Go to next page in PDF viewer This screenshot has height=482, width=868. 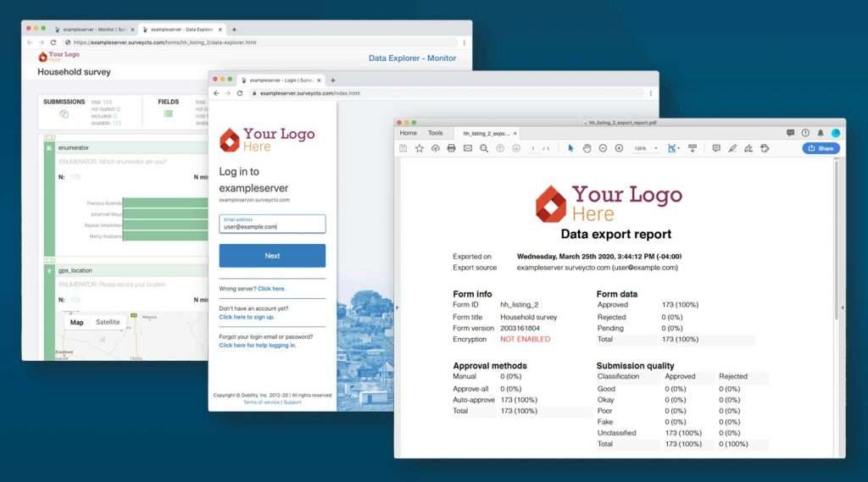pos(516,148)
